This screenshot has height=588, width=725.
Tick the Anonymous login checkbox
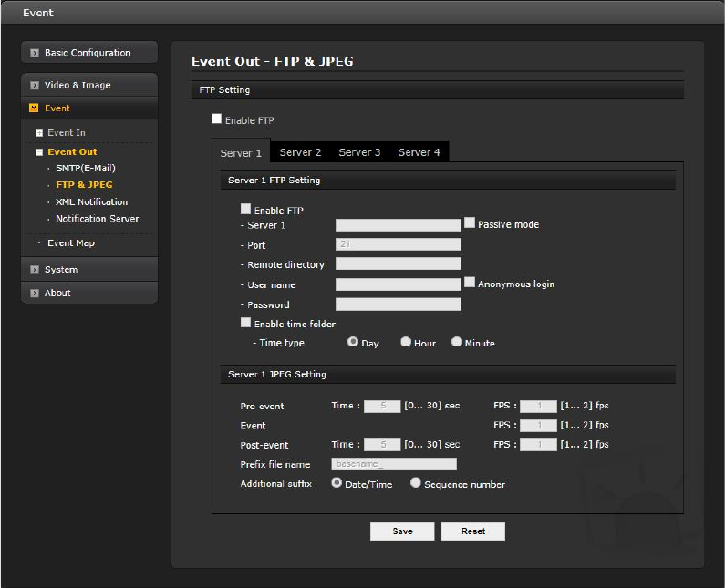[470, 283]
